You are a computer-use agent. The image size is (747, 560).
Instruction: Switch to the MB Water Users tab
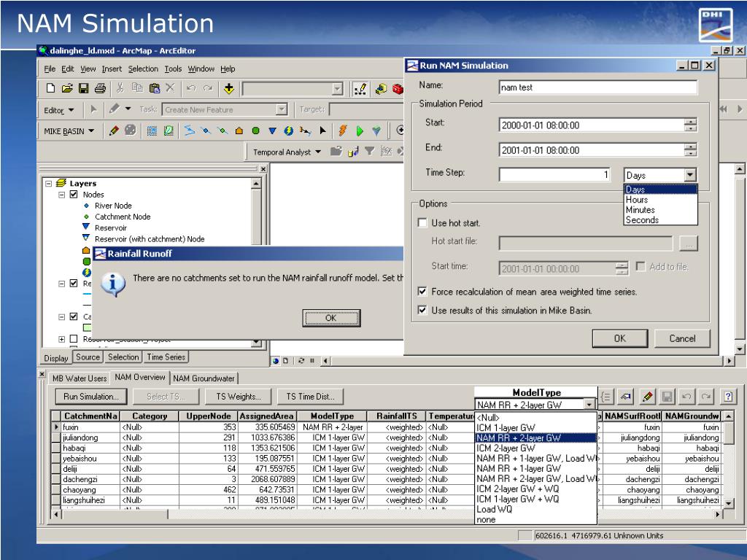[80, 378]
